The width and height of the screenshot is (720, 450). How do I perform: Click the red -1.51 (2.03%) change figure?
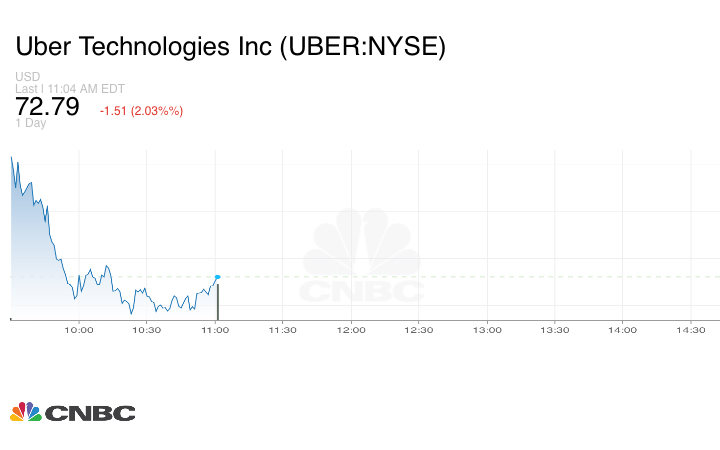click(x=141, y=110)
